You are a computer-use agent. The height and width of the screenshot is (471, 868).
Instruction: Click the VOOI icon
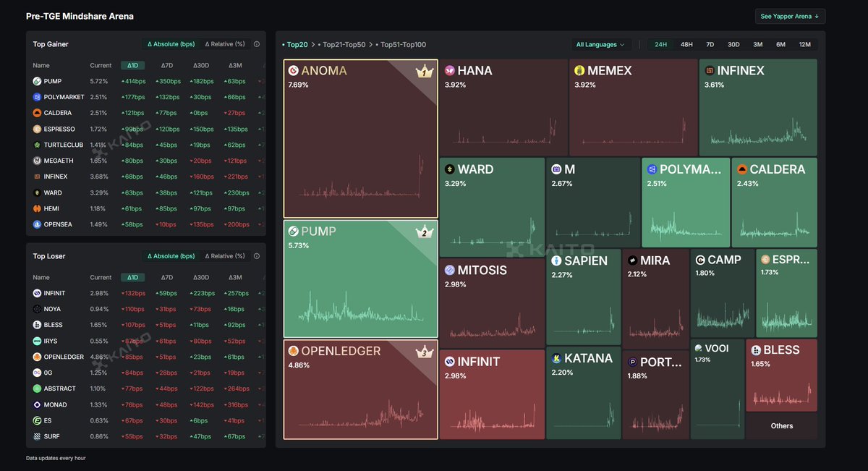pyautogui.click(x=698, y=349)
